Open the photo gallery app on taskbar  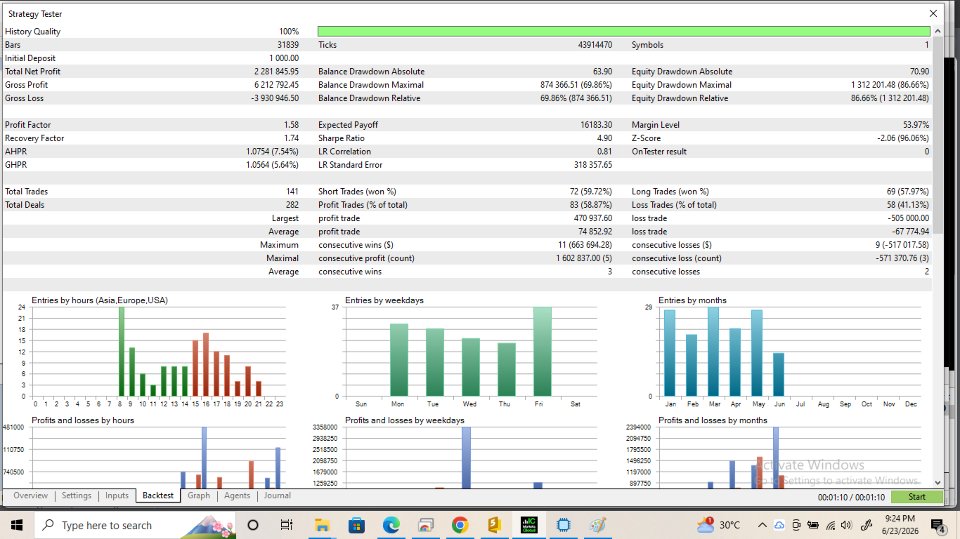click(426, 525)
